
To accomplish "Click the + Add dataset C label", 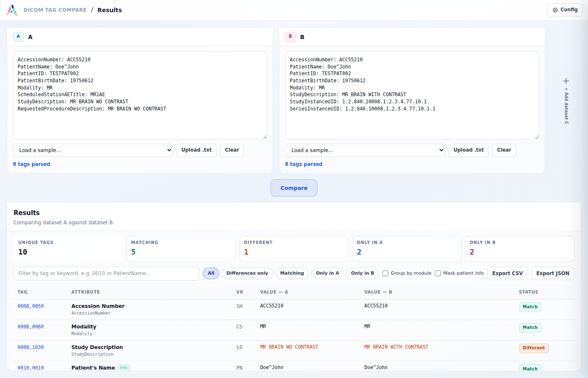I will (566, 106).
